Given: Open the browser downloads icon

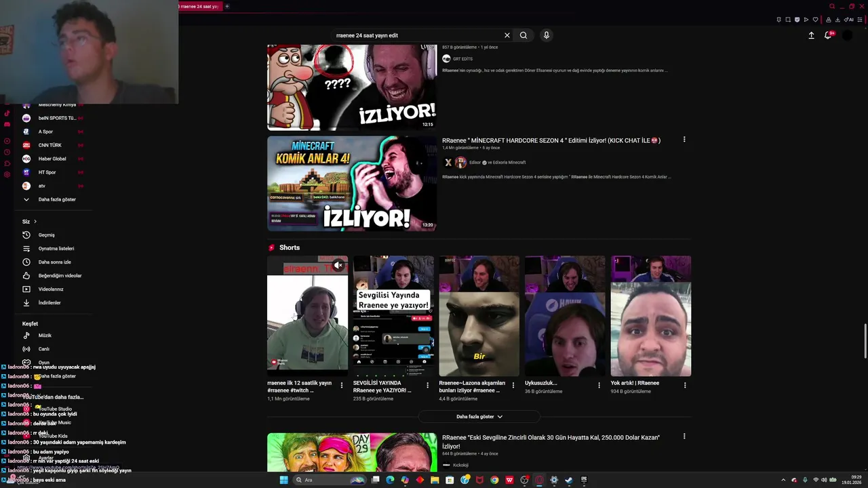Looking at the screenshot, I should tap(838, 20).
